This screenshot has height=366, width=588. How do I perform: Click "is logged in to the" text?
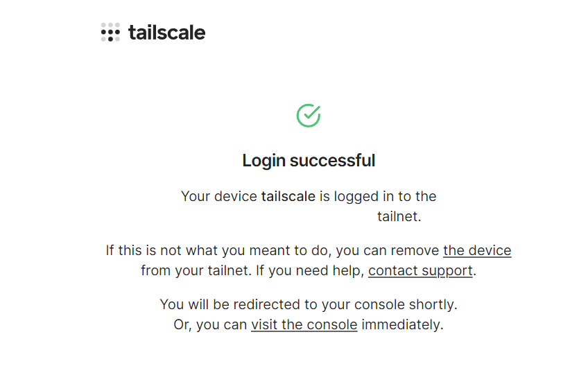[378, 196]
